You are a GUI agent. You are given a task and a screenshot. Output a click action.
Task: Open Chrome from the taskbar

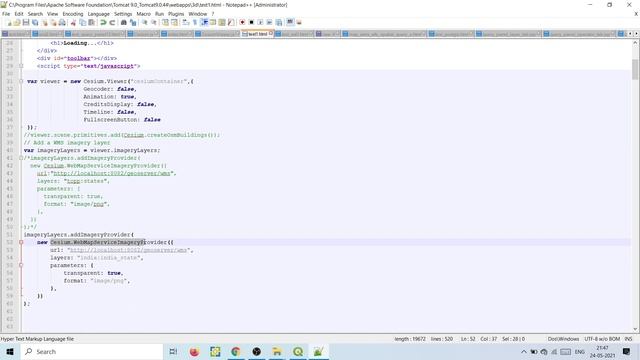(x=236, y=351)
